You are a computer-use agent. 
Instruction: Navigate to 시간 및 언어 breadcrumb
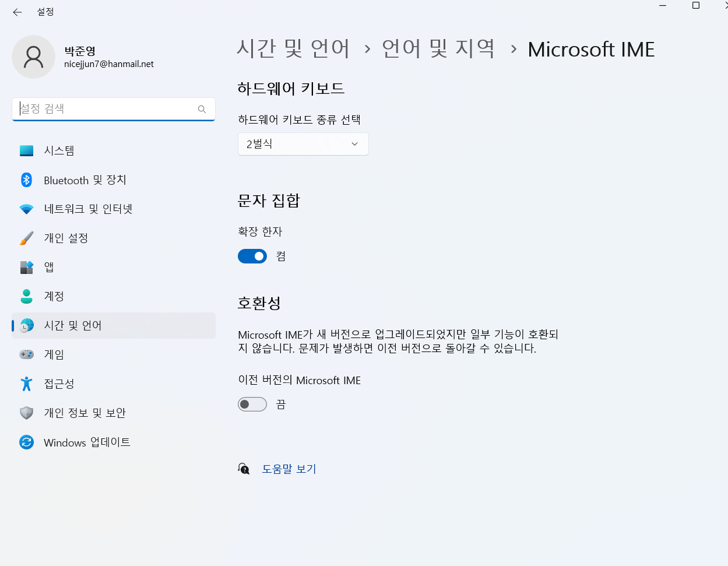pos(293,48)
